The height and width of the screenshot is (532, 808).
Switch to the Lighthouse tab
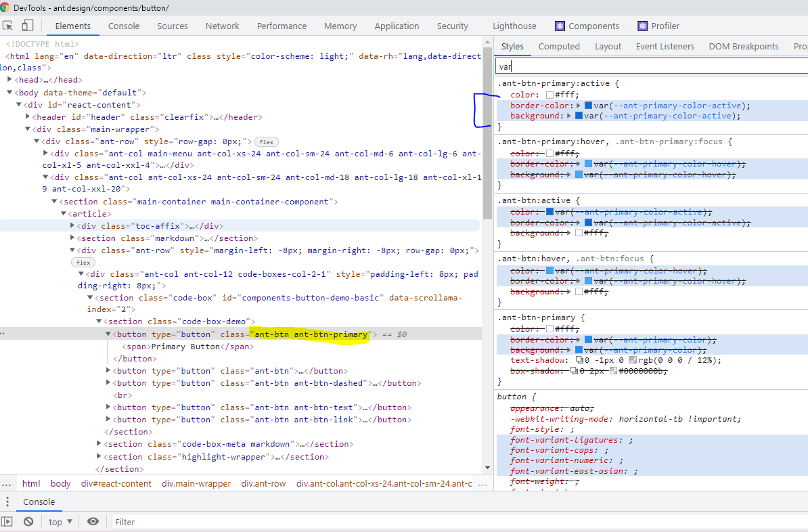tap(514, 26)
